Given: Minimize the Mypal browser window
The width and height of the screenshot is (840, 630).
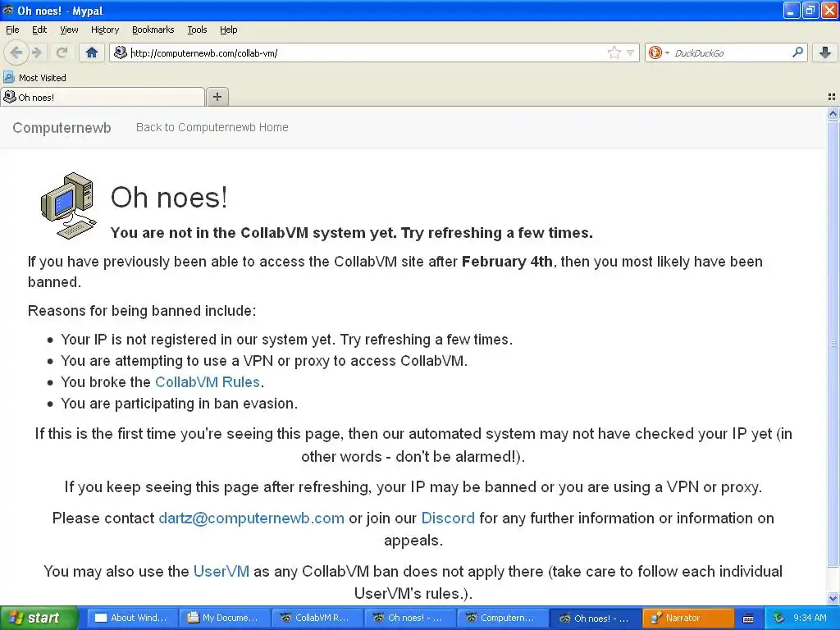Looking at the screenshot, I should click(792, 10).
